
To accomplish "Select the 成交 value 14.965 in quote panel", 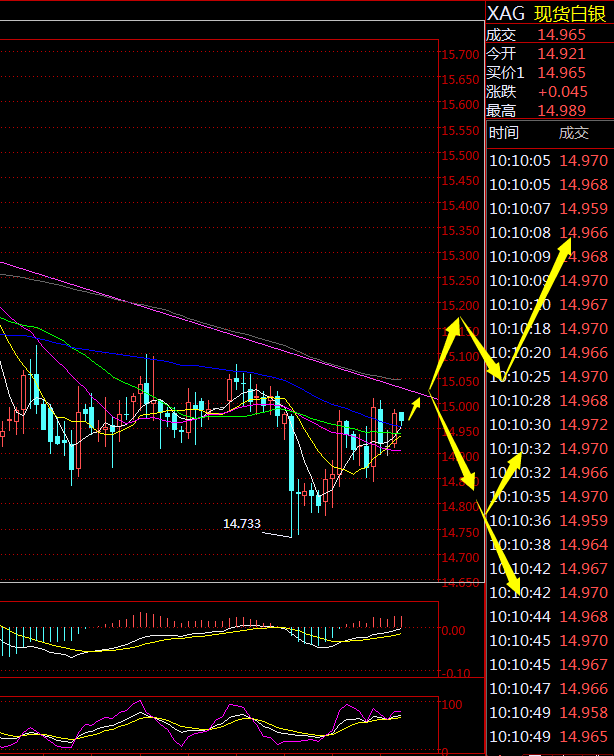I will click(x=561, y=35).
